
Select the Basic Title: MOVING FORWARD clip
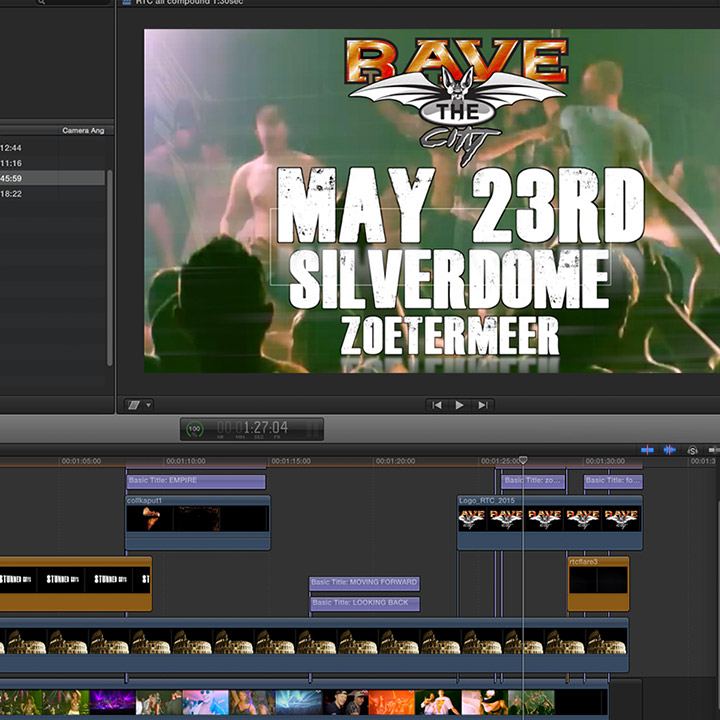pyautogui.click(x=364, y=583)
